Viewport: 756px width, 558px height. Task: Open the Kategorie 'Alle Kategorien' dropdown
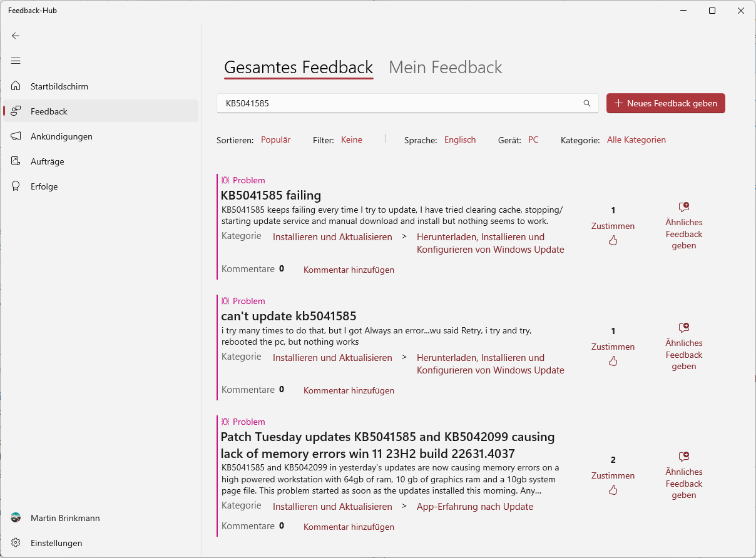point(636,139)
